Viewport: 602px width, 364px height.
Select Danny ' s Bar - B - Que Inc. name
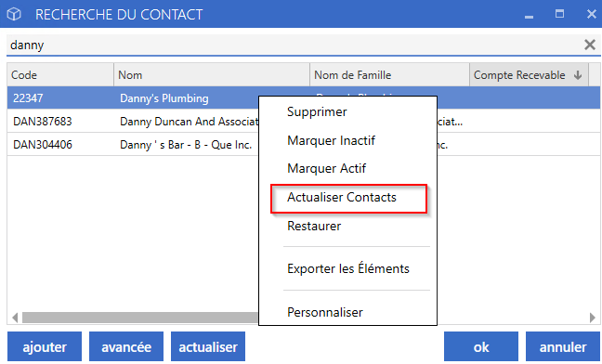186,145
